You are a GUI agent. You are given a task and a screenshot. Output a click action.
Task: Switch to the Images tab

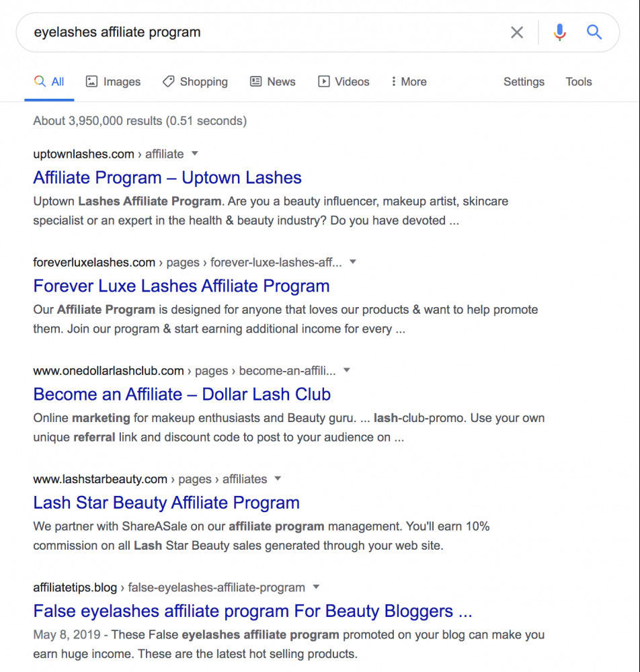point(113,81)
